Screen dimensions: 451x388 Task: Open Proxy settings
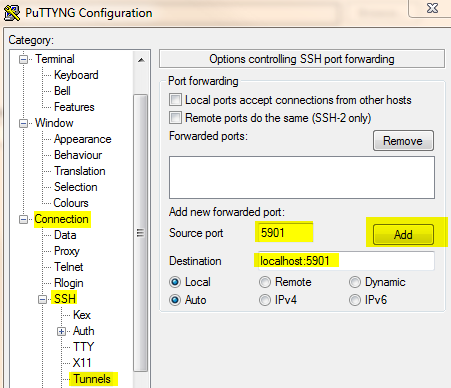coord(67,251)
